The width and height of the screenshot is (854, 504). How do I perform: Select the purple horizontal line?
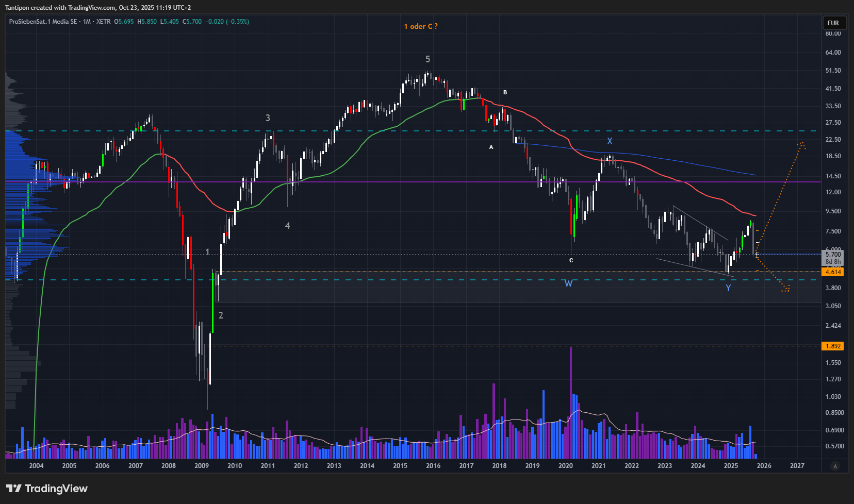click(413, 182)
